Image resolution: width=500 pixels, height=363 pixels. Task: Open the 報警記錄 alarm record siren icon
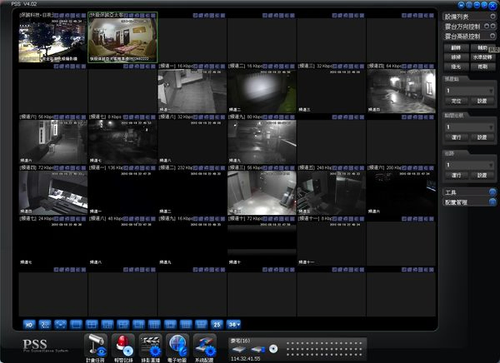[x=123, y=345]
